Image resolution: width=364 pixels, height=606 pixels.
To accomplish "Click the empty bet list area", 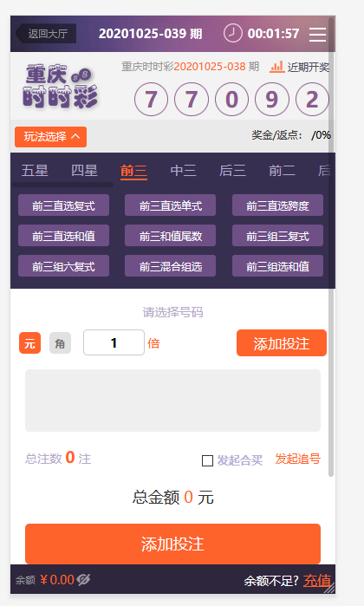I will click(x=172, y=401).
